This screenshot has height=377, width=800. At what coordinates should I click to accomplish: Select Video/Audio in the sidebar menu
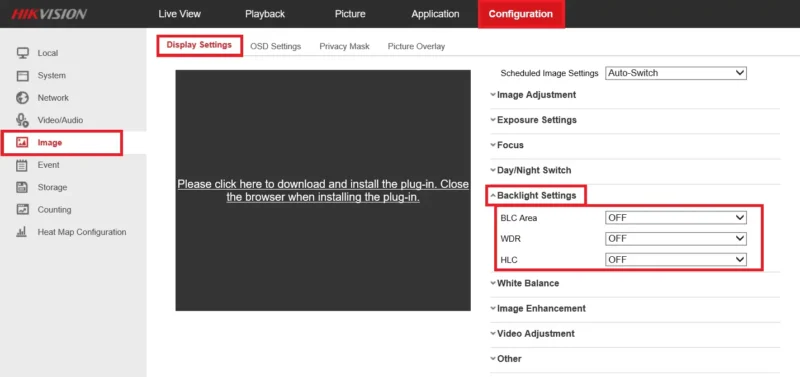[x=60, y=120]
